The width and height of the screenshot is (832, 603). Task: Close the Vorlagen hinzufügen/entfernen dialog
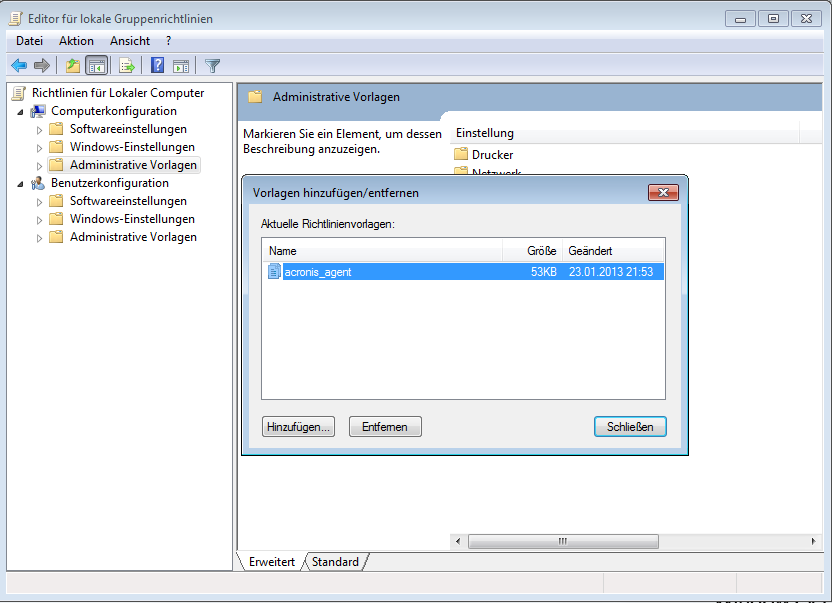tap(663, 192)
